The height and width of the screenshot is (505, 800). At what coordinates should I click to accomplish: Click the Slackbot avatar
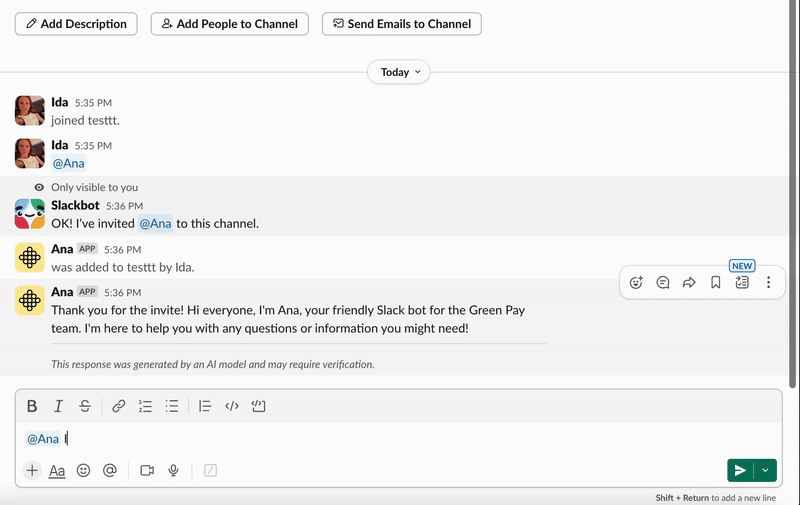[30, 213]
